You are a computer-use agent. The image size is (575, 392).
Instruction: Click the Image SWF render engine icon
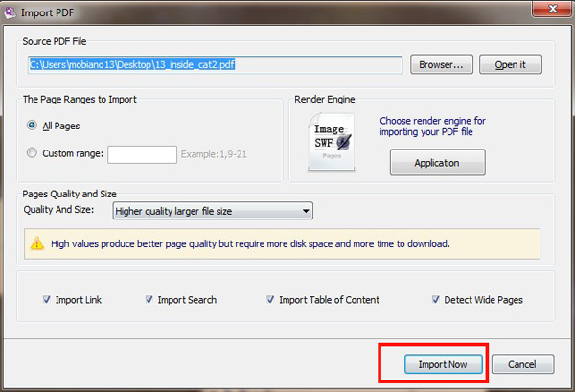(332, 142)
